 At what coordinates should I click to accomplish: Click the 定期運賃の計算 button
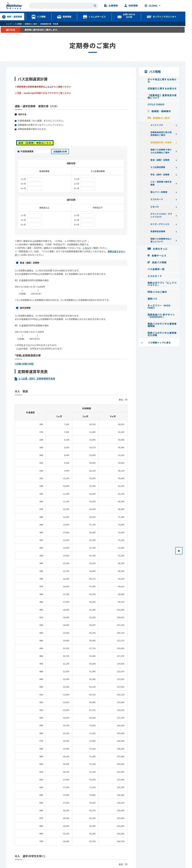(x=60, y=152)
